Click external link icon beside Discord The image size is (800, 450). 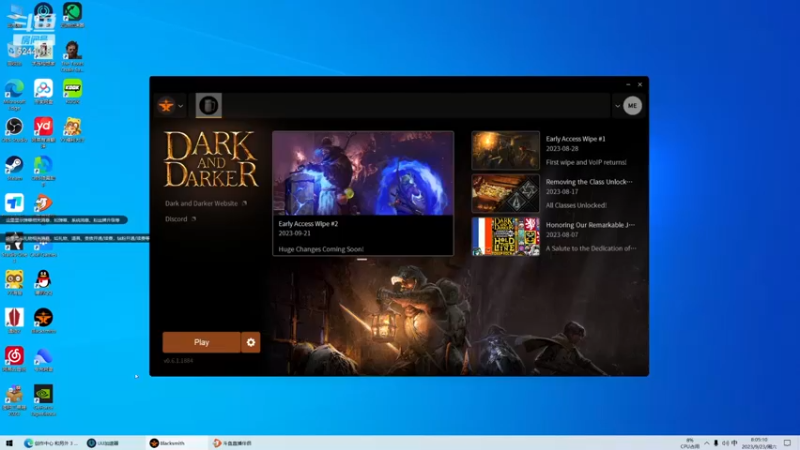coord(194,219)
